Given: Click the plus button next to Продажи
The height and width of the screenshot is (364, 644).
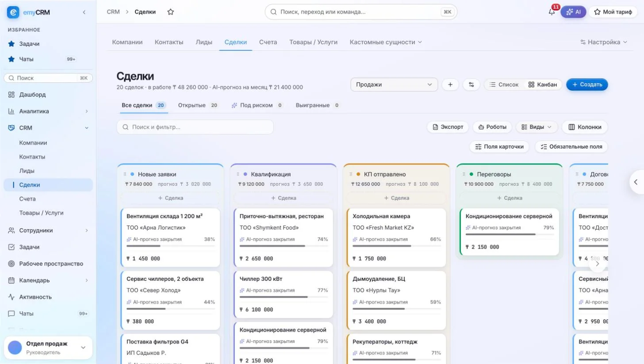Looking at the screenshot, I should [x=450, y=84].
